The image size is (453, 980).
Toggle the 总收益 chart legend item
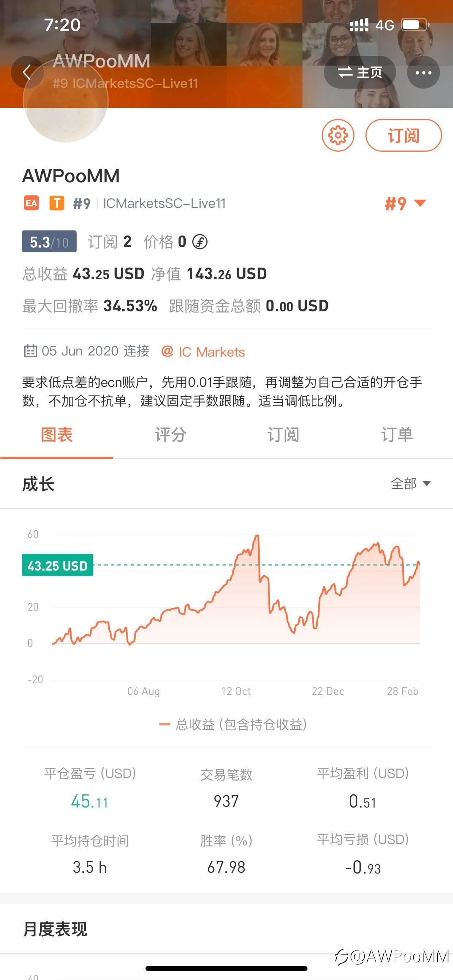tap(233, 724)
